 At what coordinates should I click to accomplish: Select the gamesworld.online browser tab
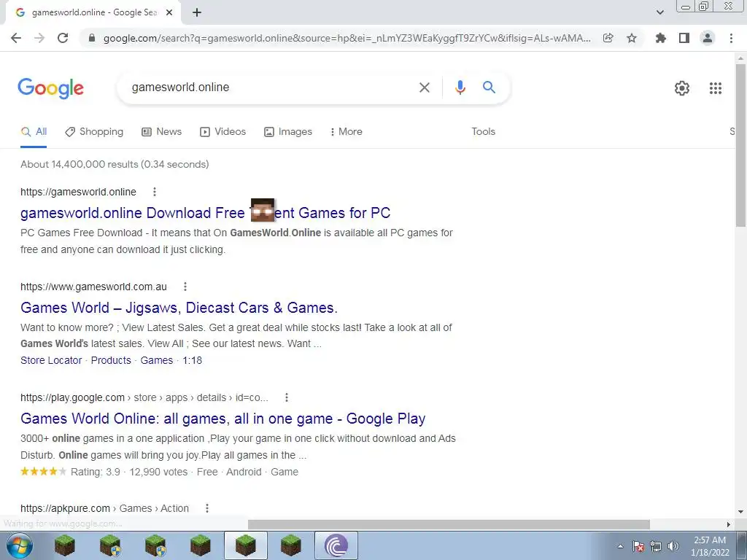point(94,13)
